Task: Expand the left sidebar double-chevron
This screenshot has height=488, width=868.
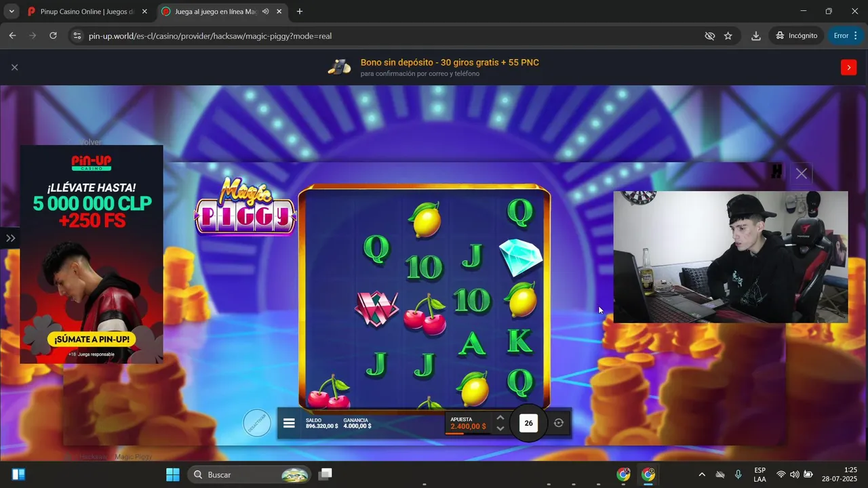Action: (x=10, y=238)
